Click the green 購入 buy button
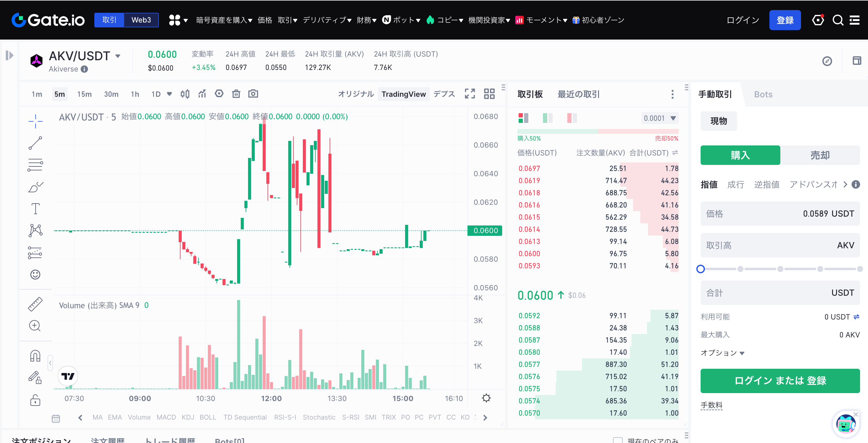 740,155
